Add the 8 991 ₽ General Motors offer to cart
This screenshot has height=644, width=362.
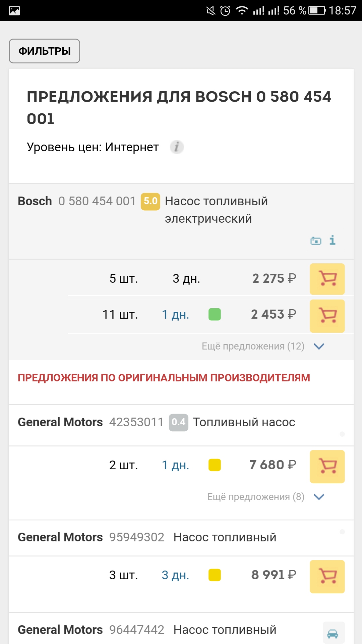coord(327,576)
